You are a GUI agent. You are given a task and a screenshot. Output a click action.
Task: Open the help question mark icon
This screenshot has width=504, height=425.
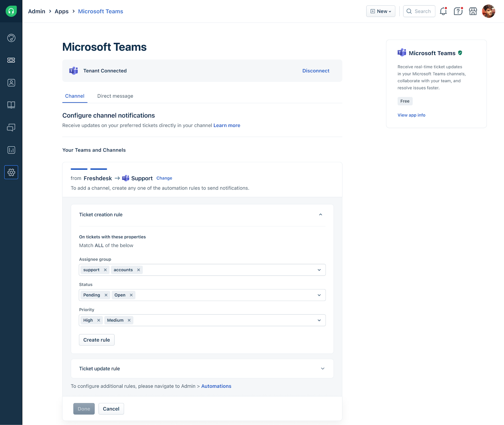458,11
